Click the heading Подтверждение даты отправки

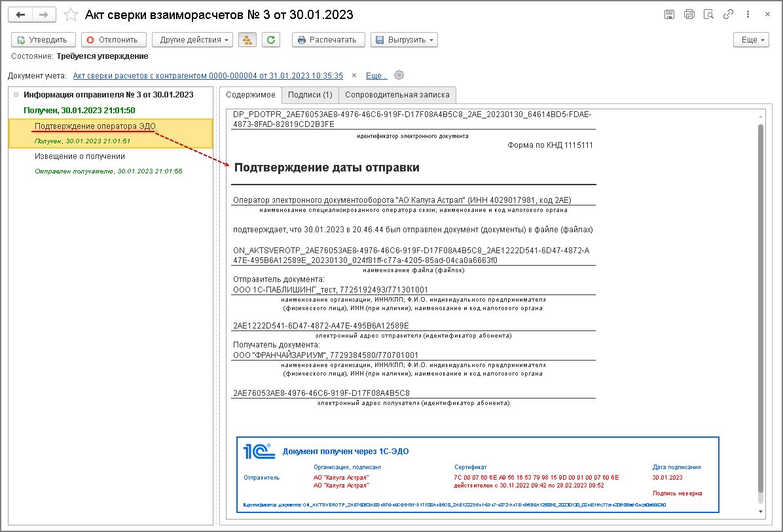tap(327, 168)
